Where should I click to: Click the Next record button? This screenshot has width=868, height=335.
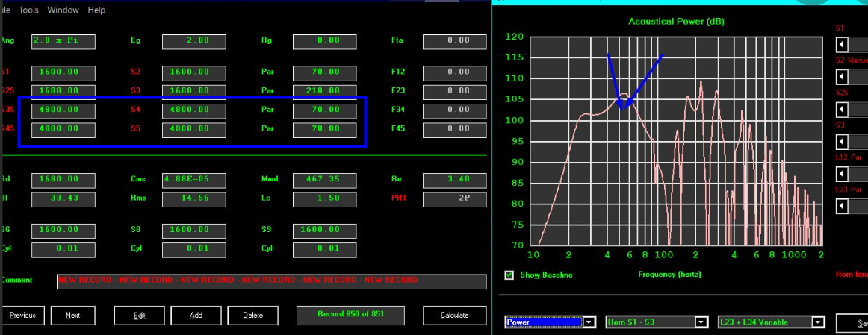[x=72, y=316]
